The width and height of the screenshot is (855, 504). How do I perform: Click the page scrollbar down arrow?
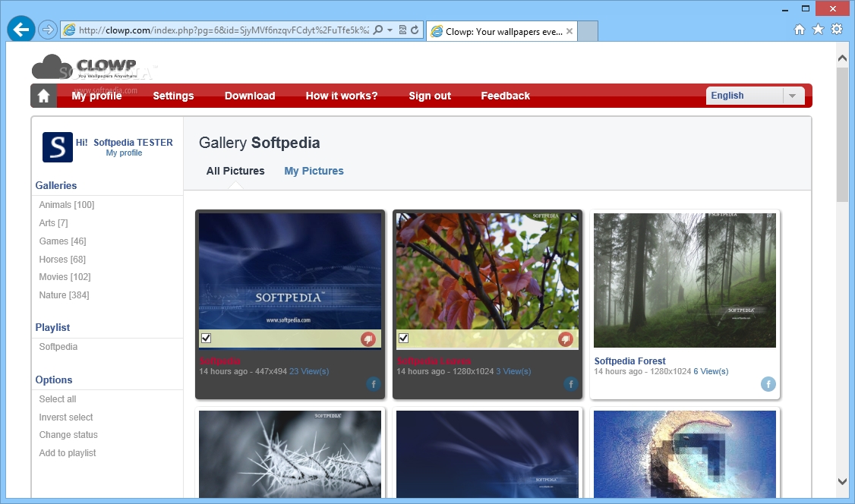pyautogui.click(x=842, y=482)
